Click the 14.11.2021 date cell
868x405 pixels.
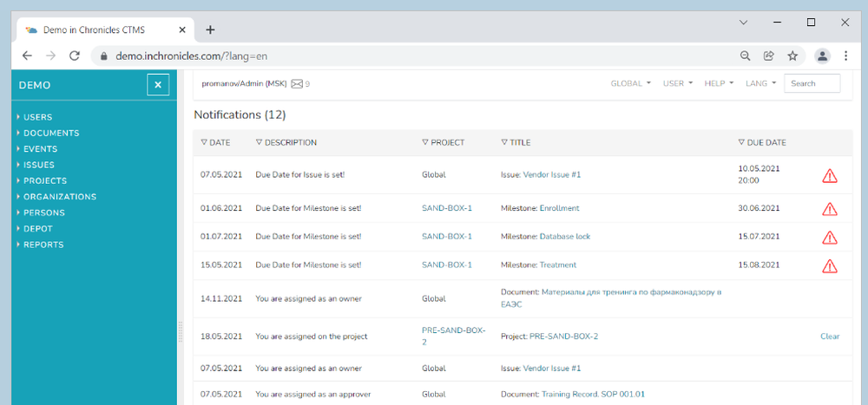[220, 299]
